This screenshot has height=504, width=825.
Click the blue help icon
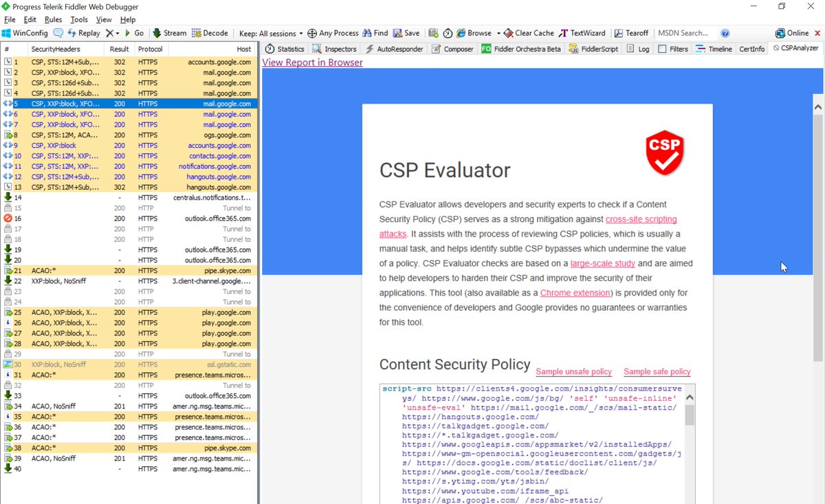tap(725, 33)
